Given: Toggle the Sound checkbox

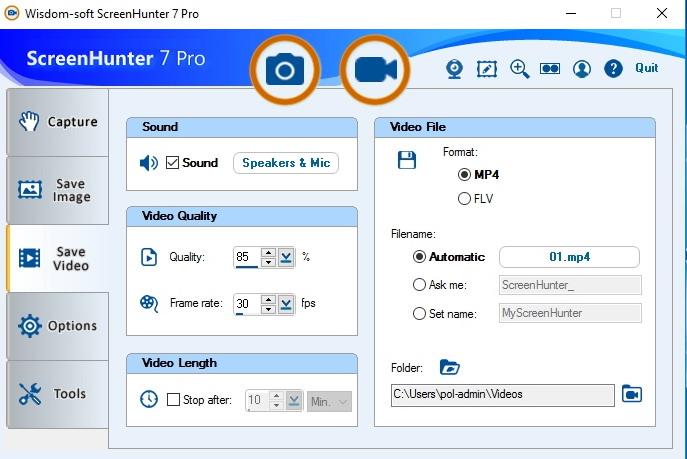Looking at the screenshot, I should [172, 163].
